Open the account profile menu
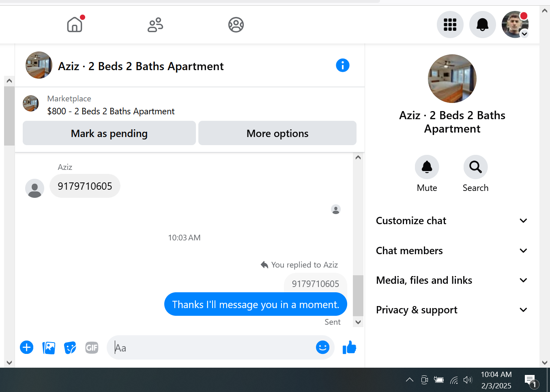 (x=515, y=25)
